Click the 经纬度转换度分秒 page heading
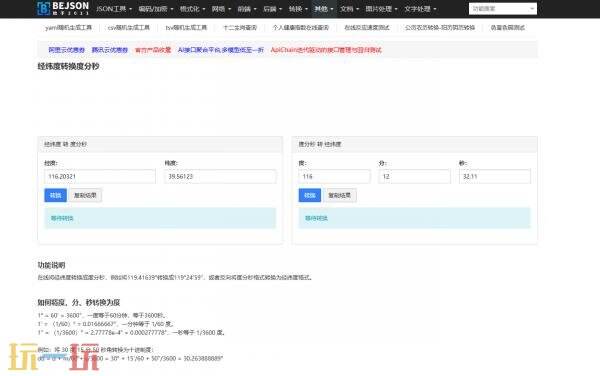The height and width of the screenshot is (376, 600). (68, 67)
